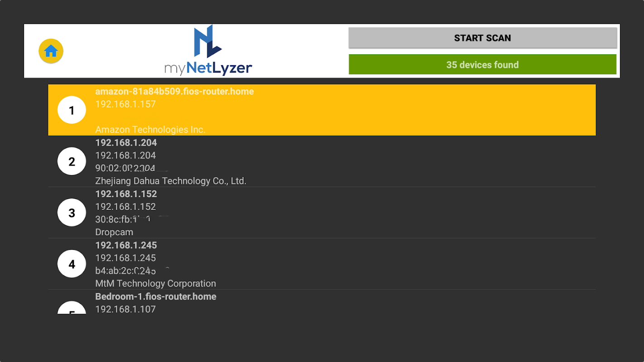Click Zhejiang Dahua Technology Co., Ltd.
This screenshot has width=644, height=362.
[x=171, y=181]
